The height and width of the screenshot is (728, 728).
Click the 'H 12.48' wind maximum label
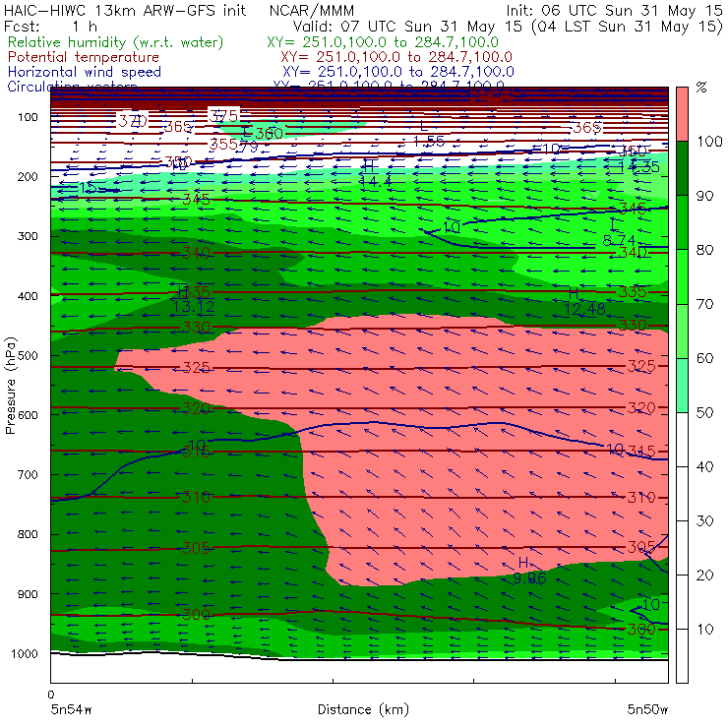[584, 301]
